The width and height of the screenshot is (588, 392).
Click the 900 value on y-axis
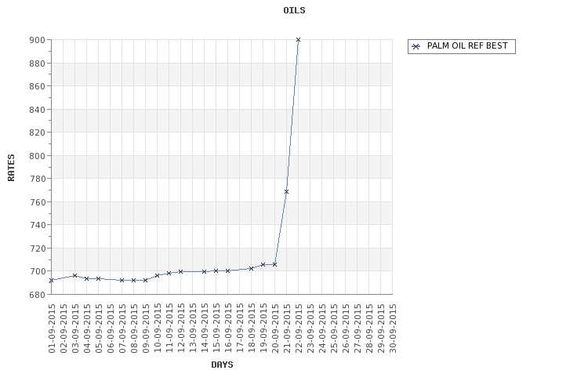[36, 40]
